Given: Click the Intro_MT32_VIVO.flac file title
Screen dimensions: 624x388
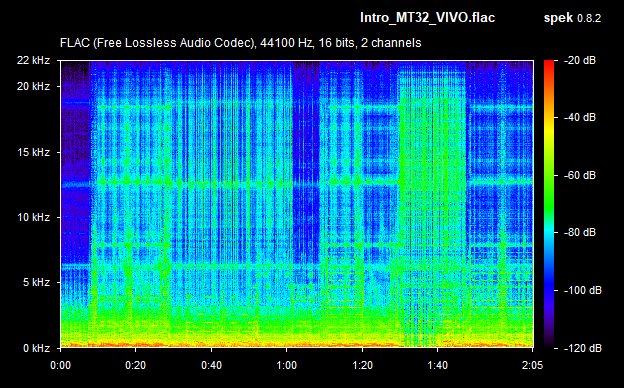Looking at the screenshot, I should [x=427, y=18].
